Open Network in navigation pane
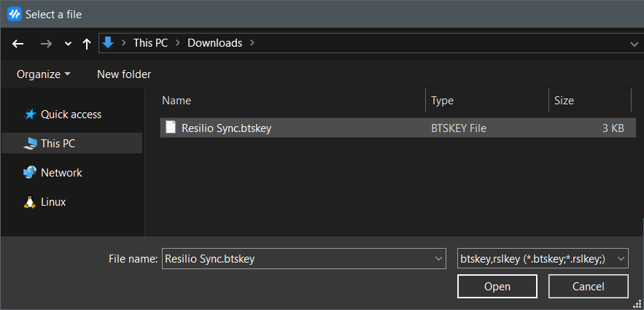 (x=61, y=172)
